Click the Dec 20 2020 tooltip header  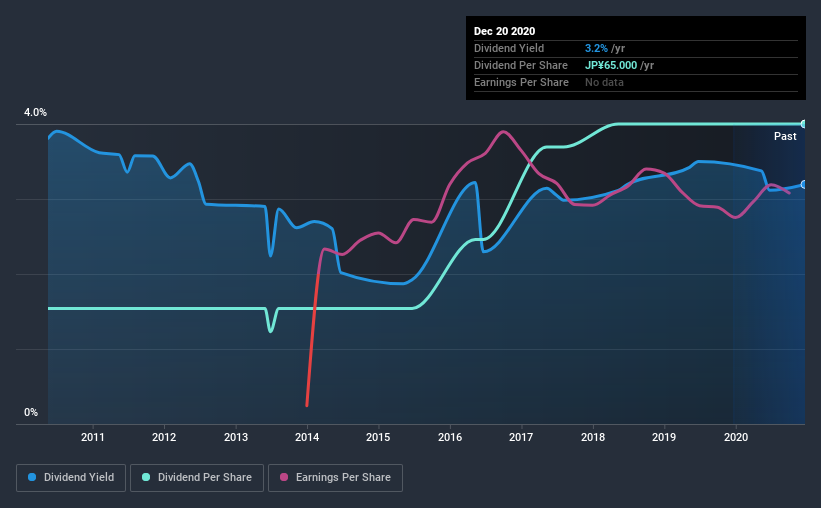coord(504,31)
